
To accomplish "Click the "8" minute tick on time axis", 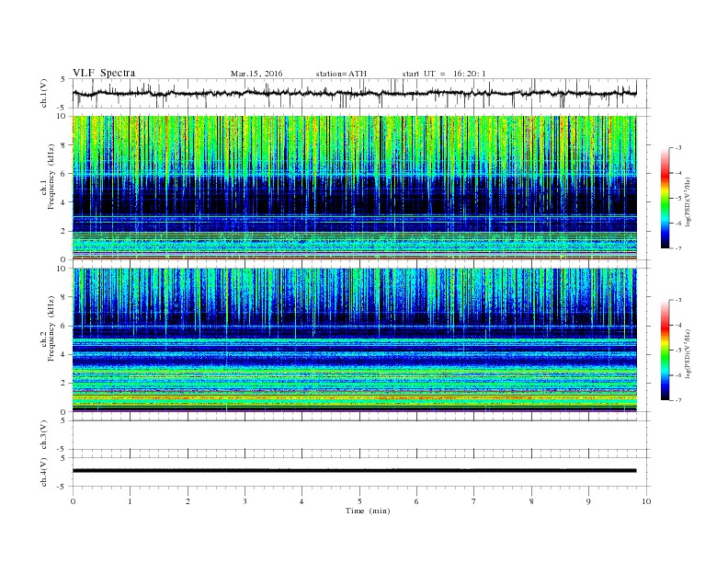I will tap(531, 501).
